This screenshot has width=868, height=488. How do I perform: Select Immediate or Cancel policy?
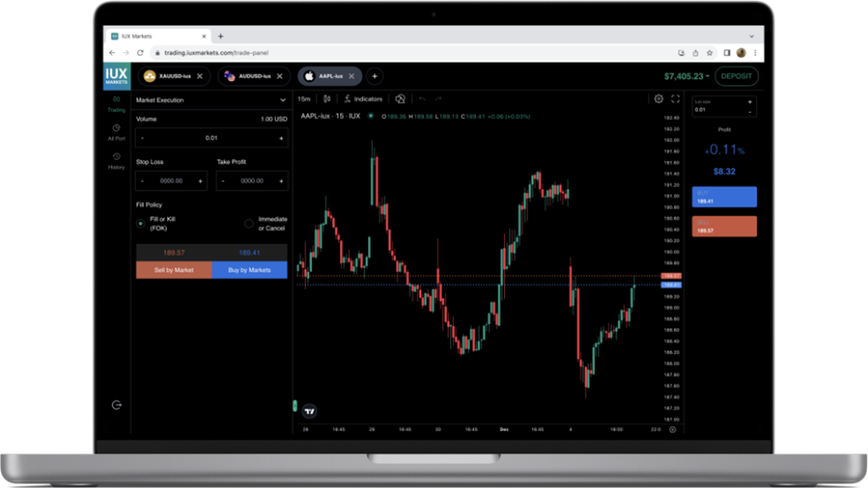pos(248,223)
